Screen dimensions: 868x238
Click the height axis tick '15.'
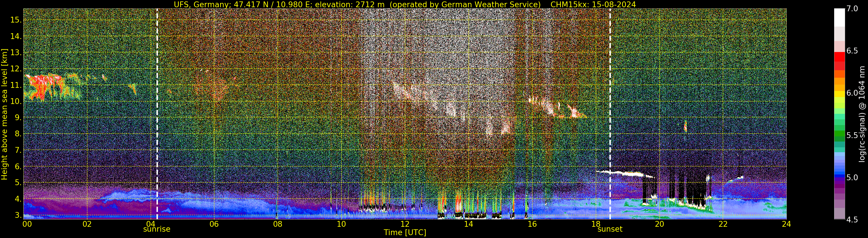pyautogui.click(x=16, y=20)
